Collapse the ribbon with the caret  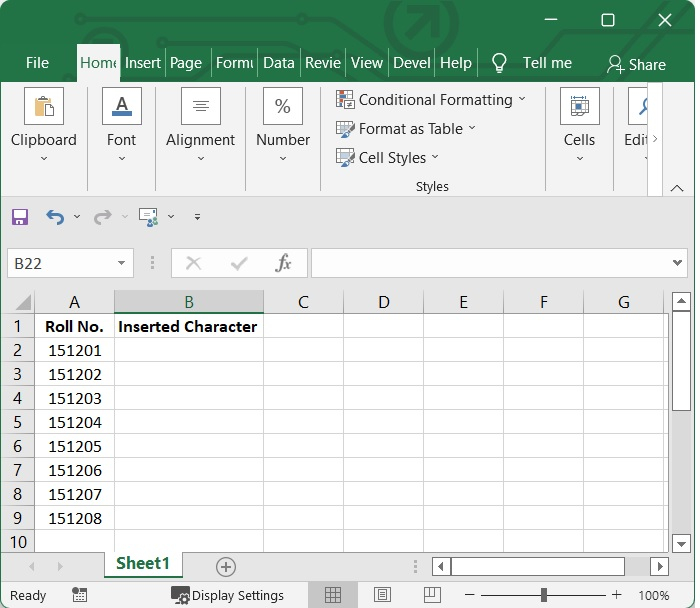(x=677, y=188)
